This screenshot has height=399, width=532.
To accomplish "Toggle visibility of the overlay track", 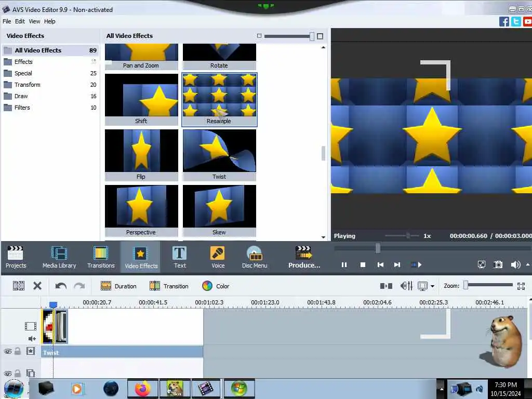I will [x=8, y=374].
